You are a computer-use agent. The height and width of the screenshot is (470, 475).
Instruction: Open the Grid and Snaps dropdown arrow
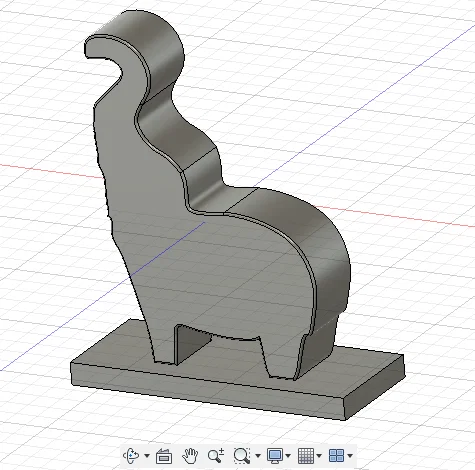[319, 456]
